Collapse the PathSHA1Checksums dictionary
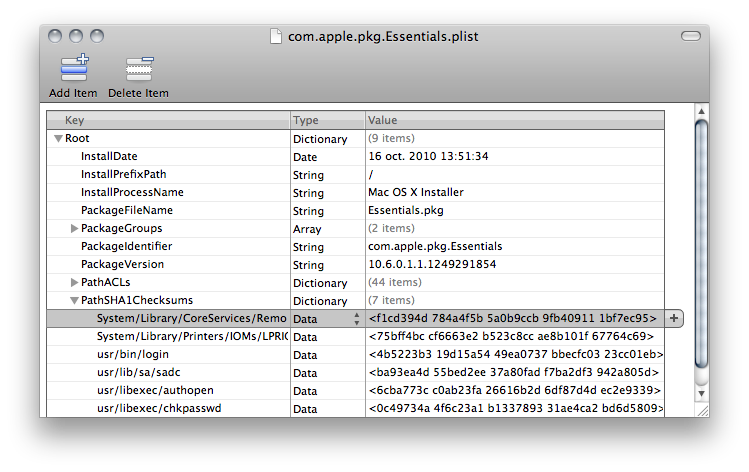Image resolution: width=749 pixels, height=472 pixels. [x=74, y=301]
